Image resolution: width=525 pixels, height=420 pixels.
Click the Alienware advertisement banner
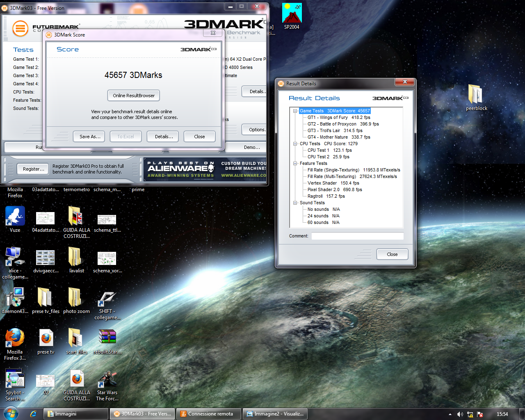[205, 169]
